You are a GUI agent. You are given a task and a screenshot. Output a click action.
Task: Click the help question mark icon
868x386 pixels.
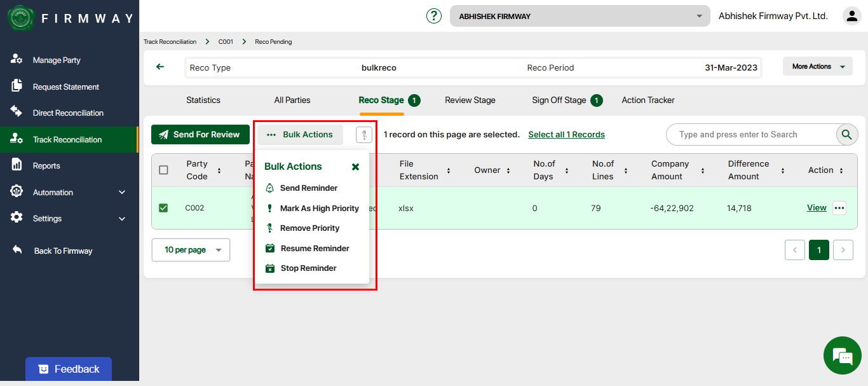pos(434,16)
